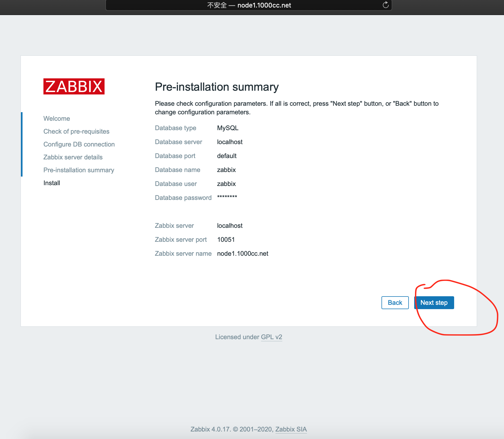Jump to the Configure DB connection step
This screenshot has height=439, width=504.
point(79,144)
